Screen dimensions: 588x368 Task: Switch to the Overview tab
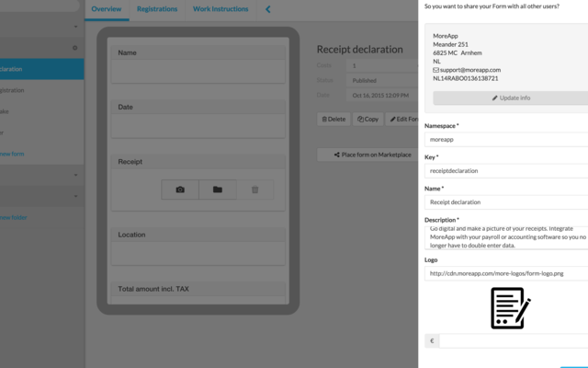[107, 9]
